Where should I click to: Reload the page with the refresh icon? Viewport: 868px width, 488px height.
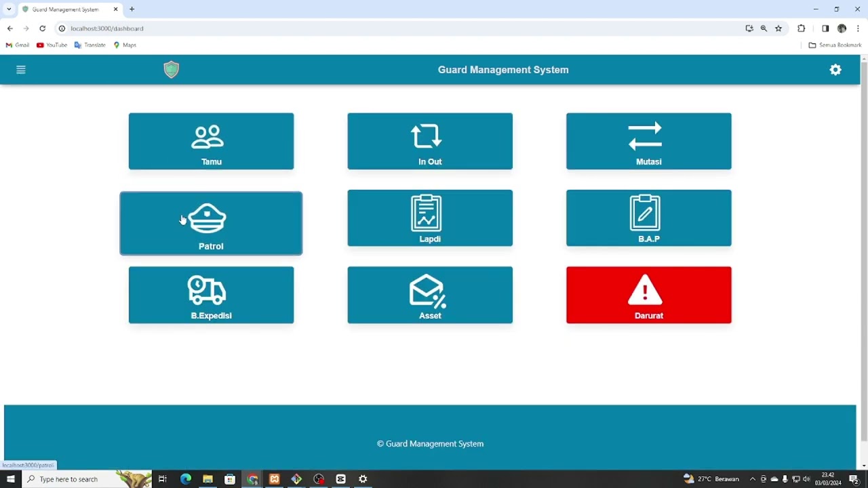click(x=42, y=28)
